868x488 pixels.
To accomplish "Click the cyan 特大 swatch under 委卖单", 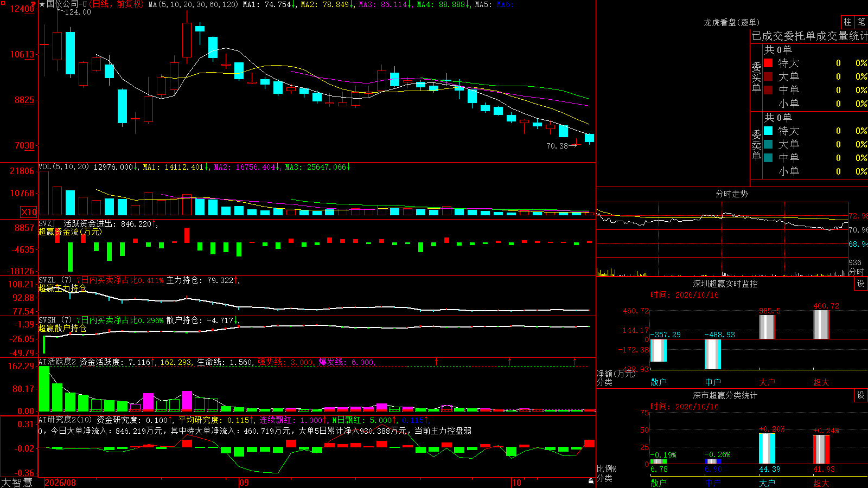I will point(768,131).
